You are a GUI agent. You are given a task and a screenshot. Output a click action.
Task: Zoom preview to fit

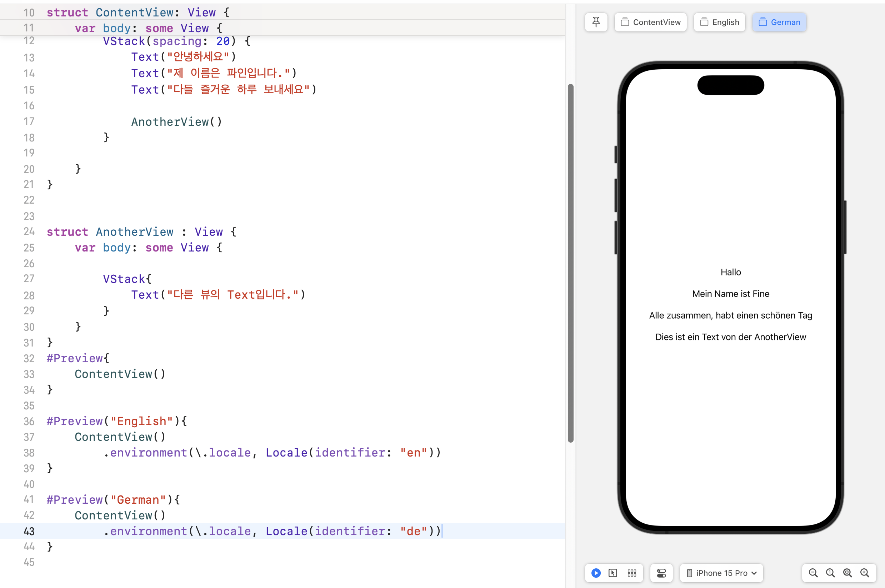[847, 573]
